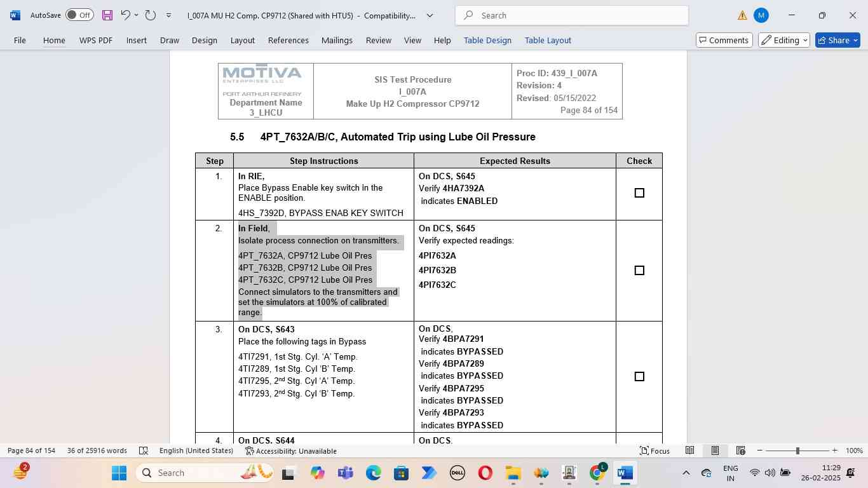Open the Windows Start menu
Screen dimensions: 868x488
[119, 473]
